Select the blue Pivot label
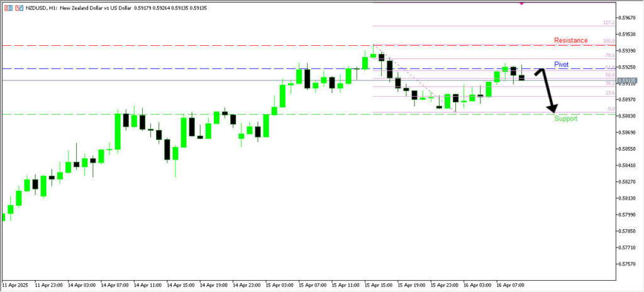Viewport: 644px width, 292px height. coord(561,65)
